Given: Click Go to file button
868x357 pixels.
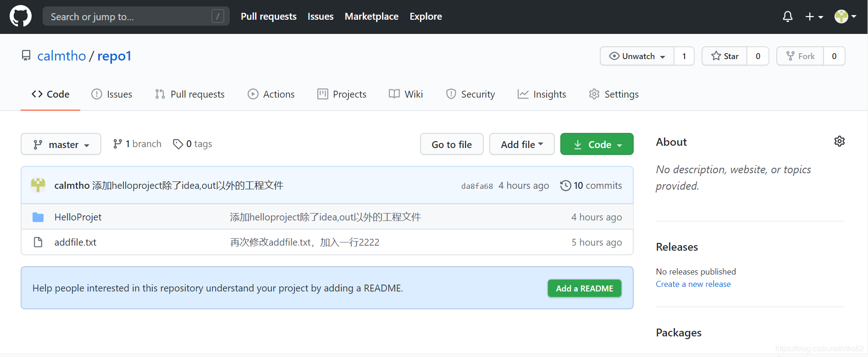Looking at the screenshot, I should (x=452, y=144).
